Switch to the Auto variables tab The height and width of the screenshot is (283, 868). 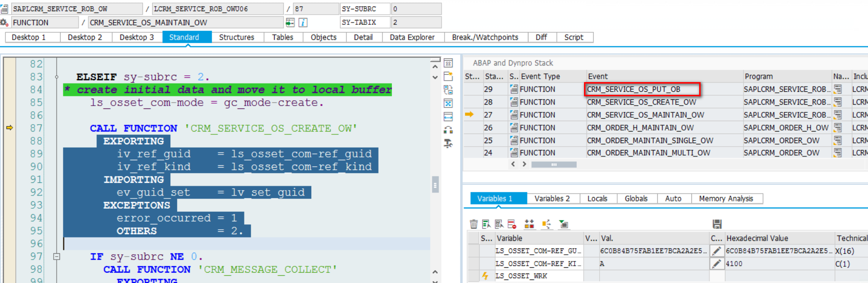[673, 198]
